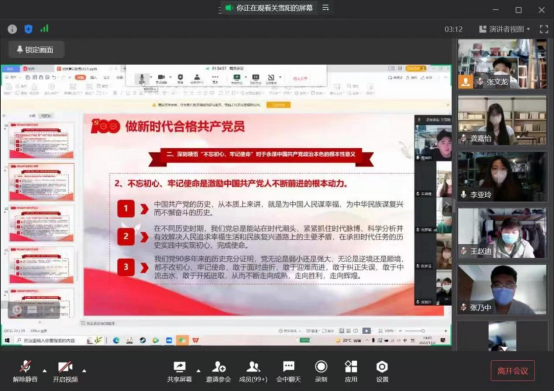Click 离开会议 leave meeting button

512,371
